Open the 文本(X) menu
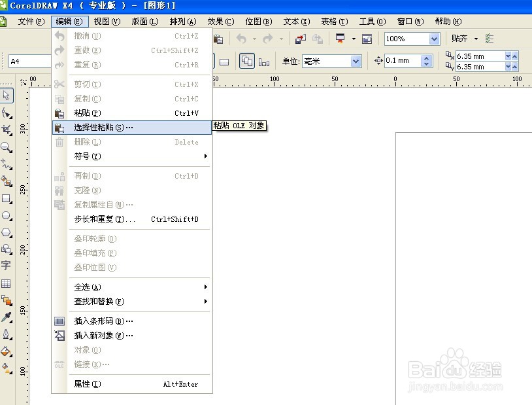 pos(297,22)
